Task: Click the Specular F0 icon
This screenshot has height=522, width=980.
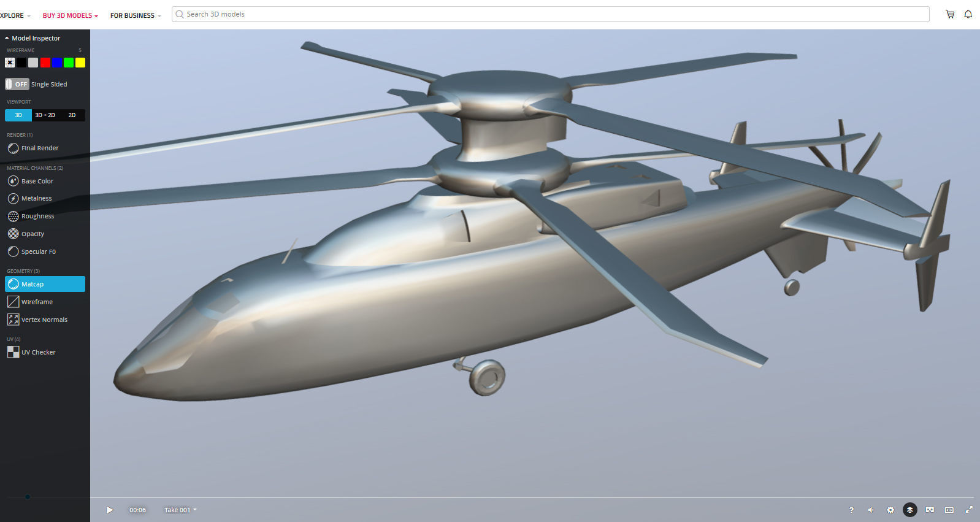Action: click(13, 251)
